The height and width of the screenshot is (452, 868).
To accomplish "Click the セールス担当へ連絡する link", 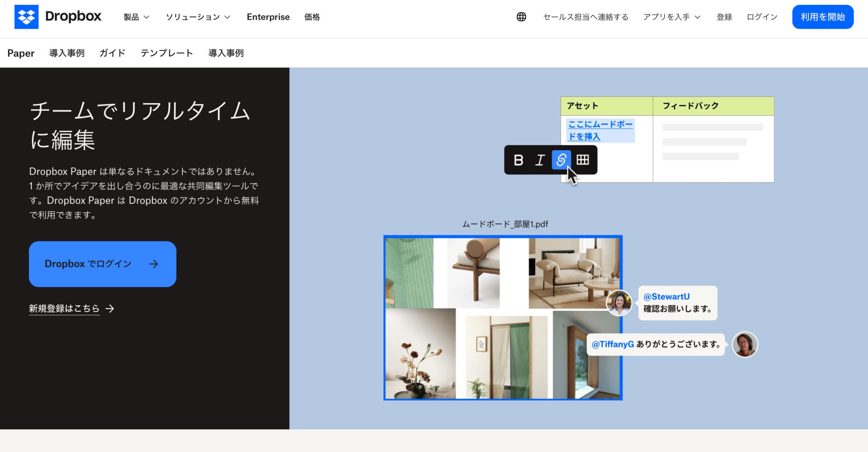I will 585,17.
